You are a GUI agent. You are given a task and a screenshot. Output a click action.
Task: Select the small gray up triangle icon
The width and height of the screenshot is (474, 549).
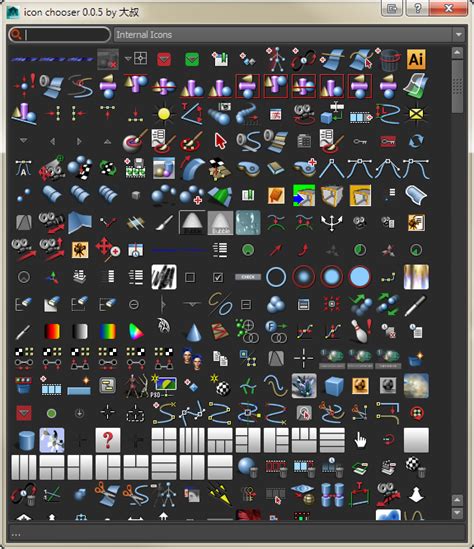click(x=108, y=141)
